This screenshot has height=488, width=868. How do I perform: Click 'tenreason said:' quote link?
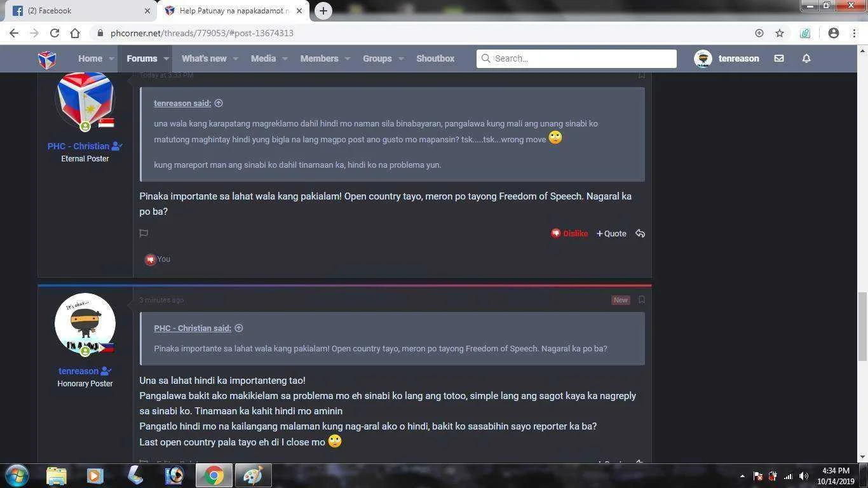[x=182, y=103]
